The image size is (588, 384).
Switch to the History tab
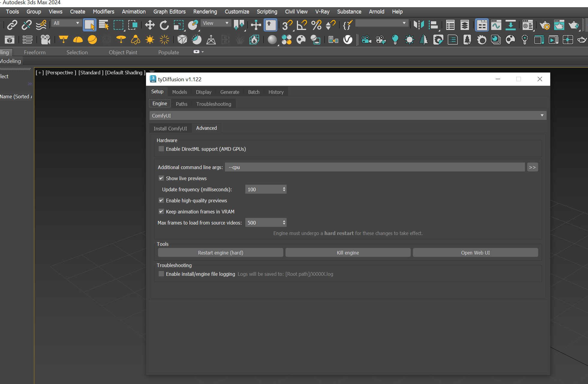click(x=276, y=92)
